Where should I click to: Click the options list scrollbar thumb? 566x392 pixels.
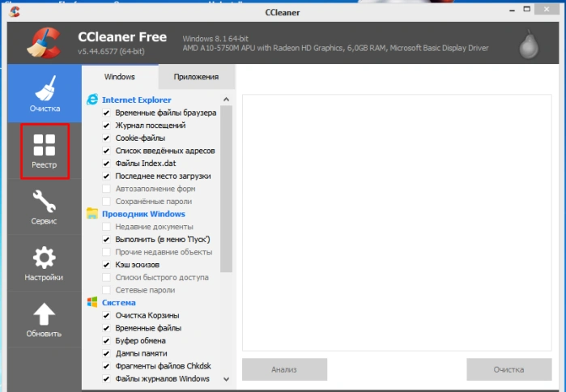point(227,189)
